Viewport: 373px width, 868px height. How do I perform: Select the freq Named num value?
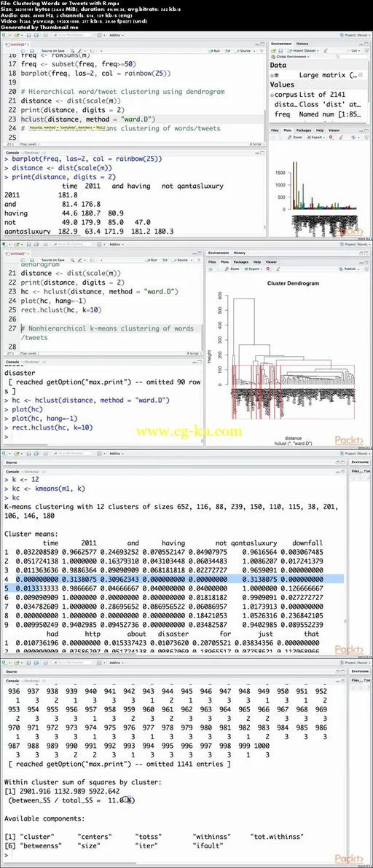pos(318,114)
